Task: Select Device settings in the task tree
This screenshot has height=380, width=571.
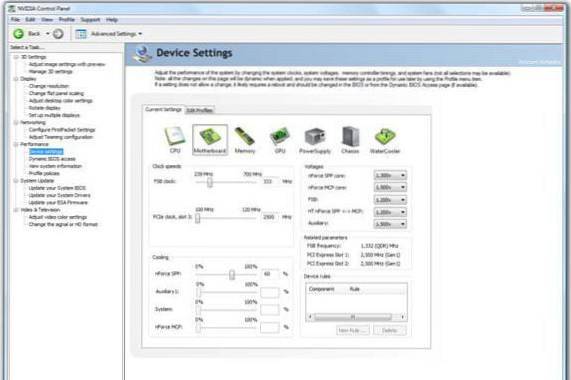Action: click(46, 152)
